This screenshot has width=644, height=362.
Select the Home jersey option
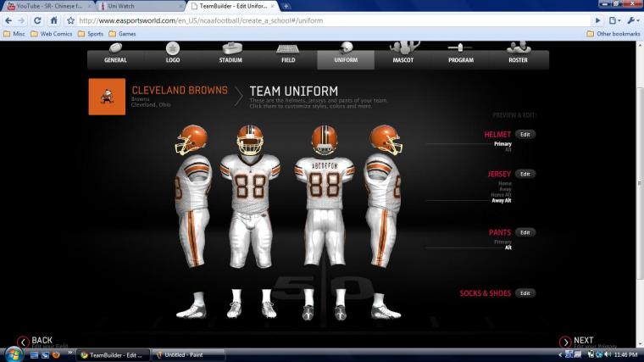point(505,183)
